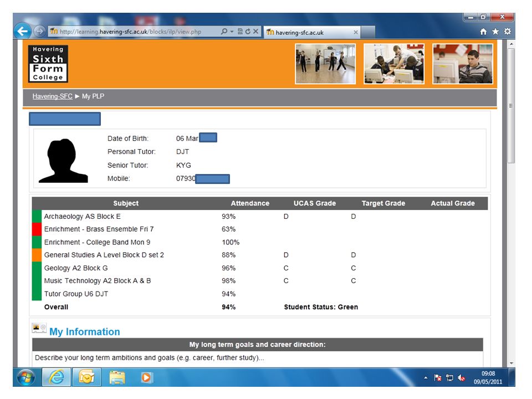Open the Windows Start button

(26, 377)
